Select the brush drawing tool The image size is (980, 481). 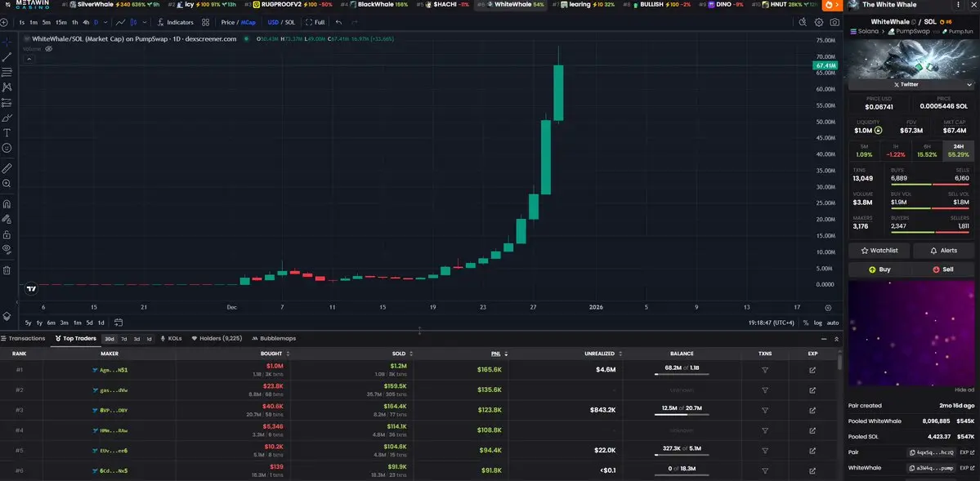[7, 118]
